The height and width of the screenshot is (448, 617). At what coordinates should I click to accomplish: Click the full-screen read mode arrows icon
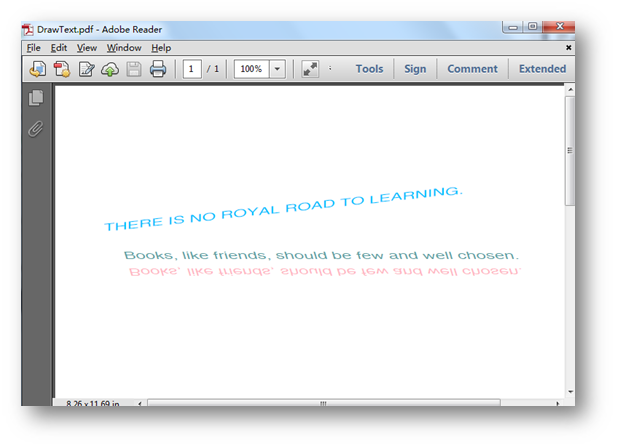coord(310,69)
